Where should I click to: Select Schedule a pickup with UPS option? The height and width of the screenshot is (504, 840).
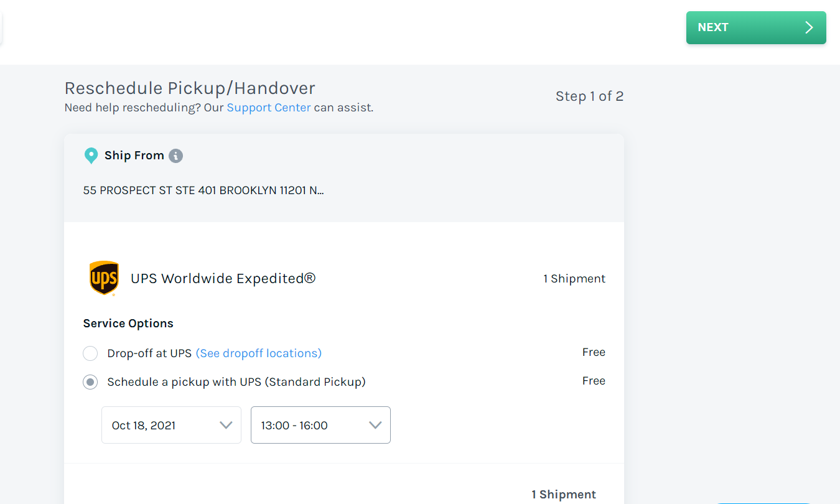(x=90, y=381)
